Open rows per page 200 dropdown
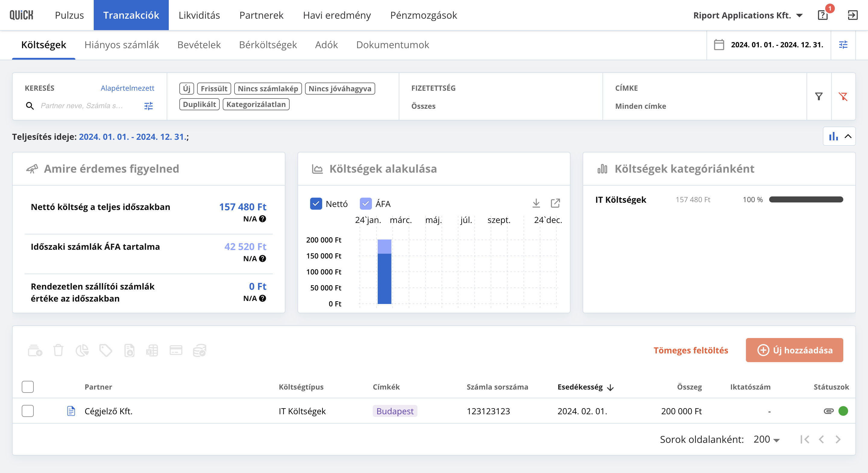 pos(766,439)
